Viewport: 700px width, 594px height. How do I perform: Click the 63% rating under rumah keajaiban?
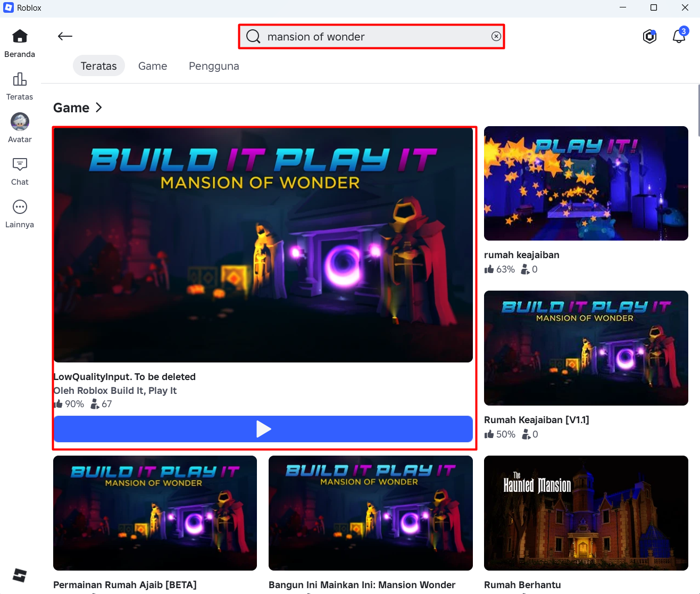tap(499, 269)
